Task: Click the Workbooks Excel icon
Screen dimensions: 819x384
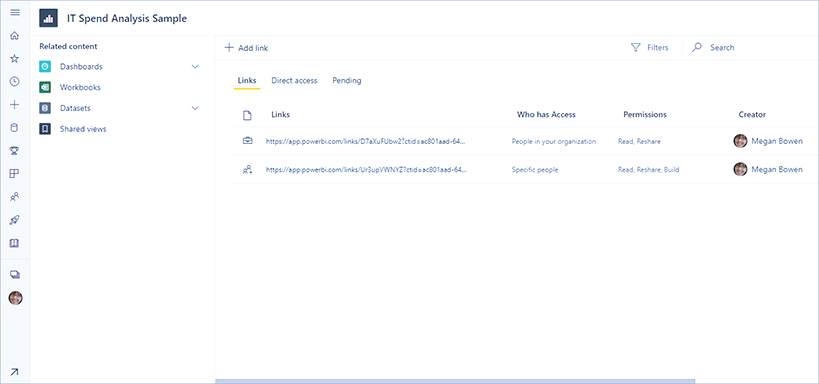Action: [45, 87]
